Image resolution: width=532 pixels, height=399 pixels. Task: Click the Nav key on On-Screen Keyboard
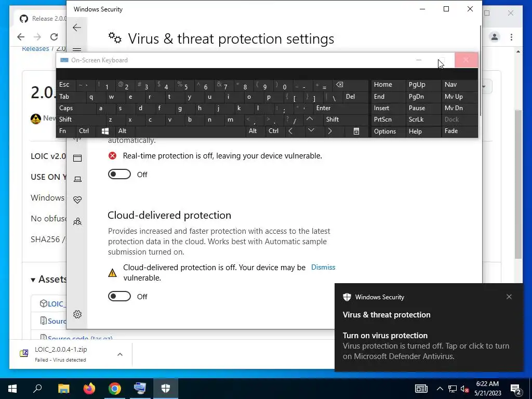click(x=460, y=85)
